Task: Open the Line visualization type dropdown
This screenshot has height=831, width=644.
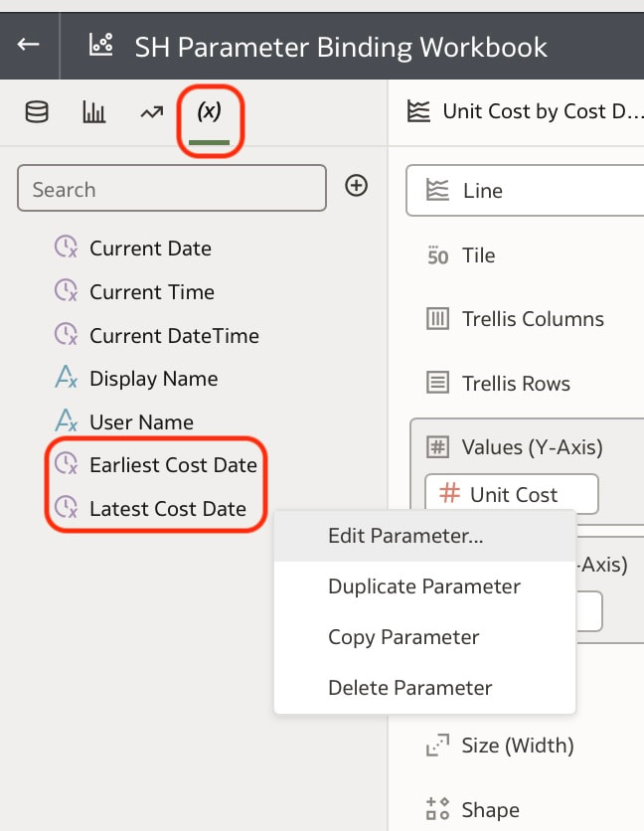Action: (525, 190)
